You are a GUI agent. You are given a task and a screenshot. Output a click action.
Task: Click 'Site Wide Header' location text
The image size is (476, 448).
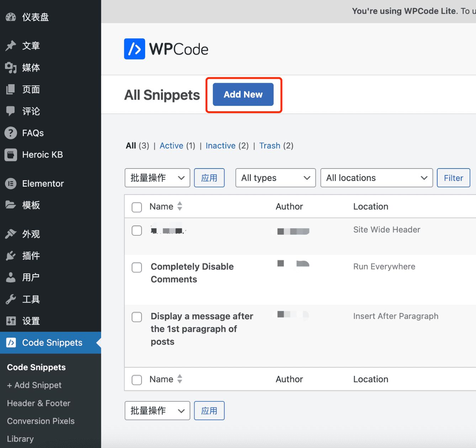pos(387,230)
